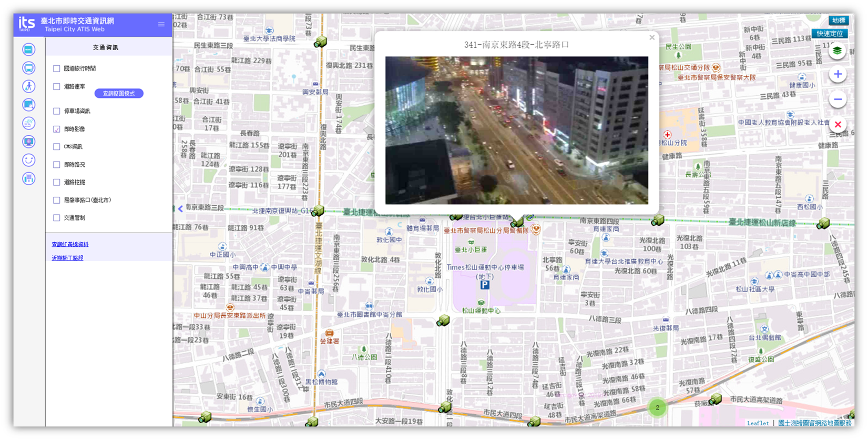Enable 交通管制 checkbox
This screenshot has width=868, height=440.
pyautogui.click(x=57, y=218)
